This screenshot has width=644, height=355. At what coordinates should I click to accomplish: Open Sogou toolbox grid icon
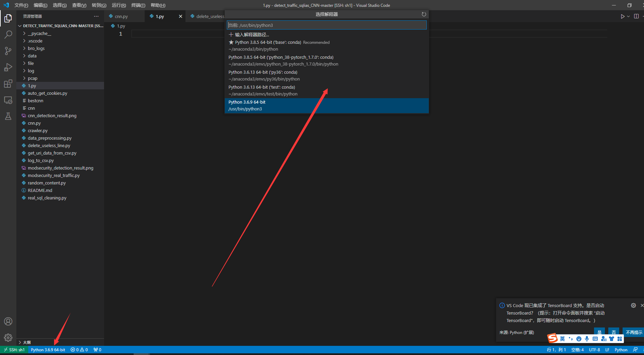[x=620, y=339]
